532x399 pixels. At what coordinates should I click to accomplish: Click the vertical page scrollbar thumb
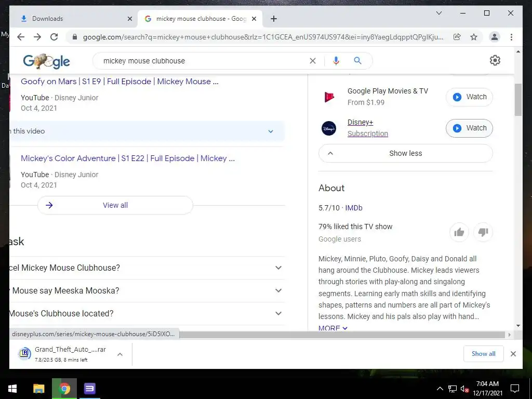click(518, 100)
